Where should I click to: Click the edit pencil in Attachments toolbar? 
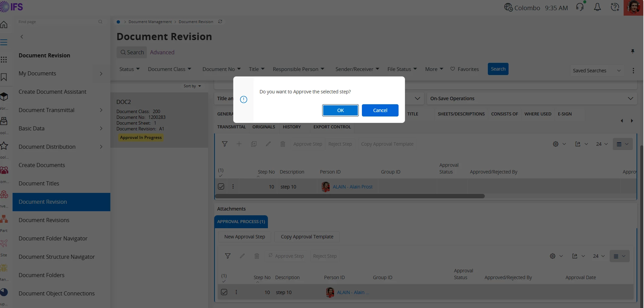point(242,256)
